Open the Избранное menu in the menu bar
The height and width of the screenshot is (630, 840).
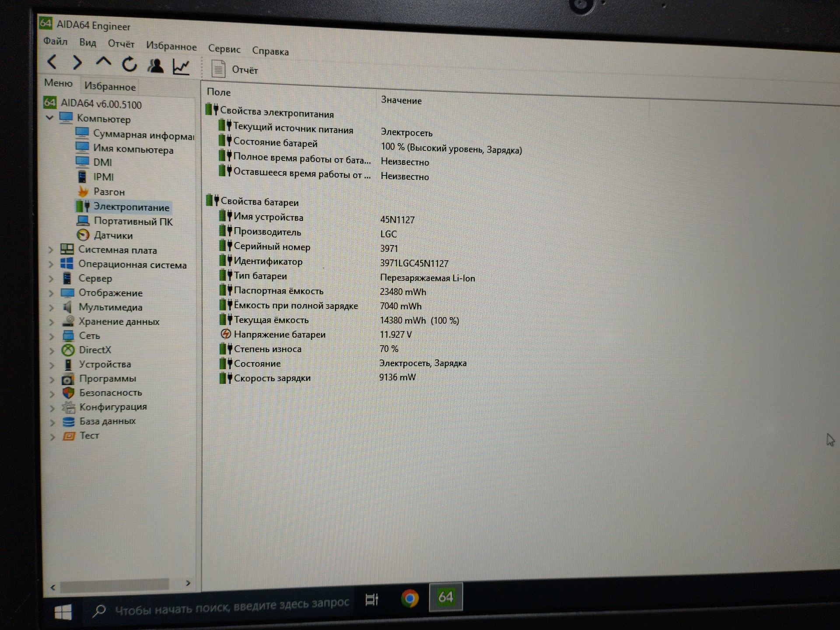[x=171, y=46]
